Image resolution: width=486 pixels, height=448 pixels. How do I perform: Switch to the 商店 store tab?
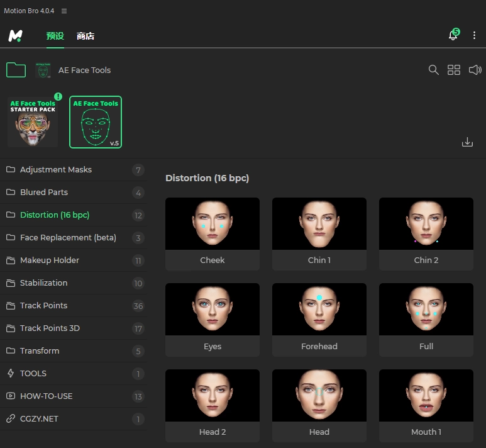click(x=86, y=36)
